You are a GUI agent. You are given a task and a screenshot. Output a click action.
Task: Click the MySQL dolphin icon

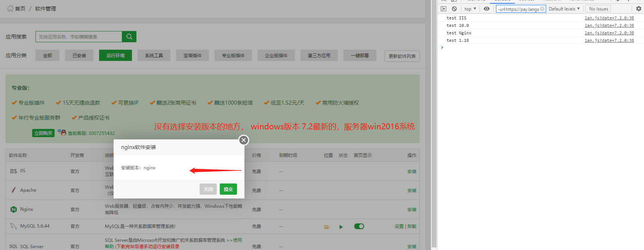click(x=13, y=226)
